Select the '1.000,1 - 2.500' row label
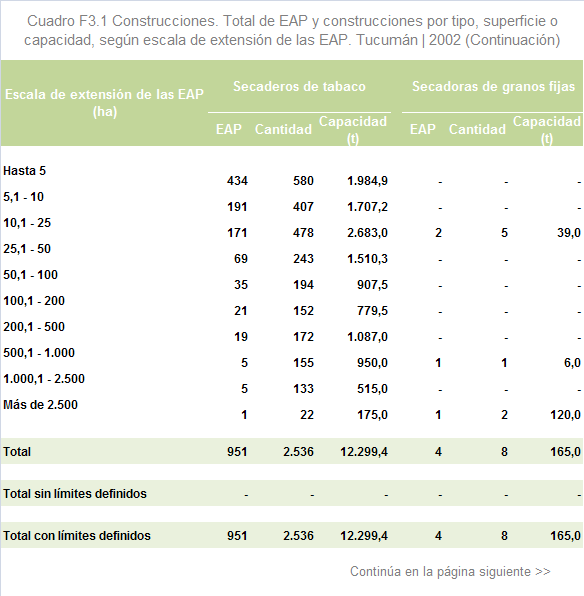 tap(44, 379)
